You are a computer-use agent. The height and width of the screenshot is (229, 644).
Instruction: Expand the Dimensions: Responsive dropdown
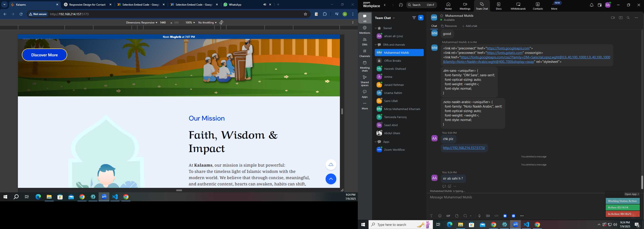click(142, 23)
